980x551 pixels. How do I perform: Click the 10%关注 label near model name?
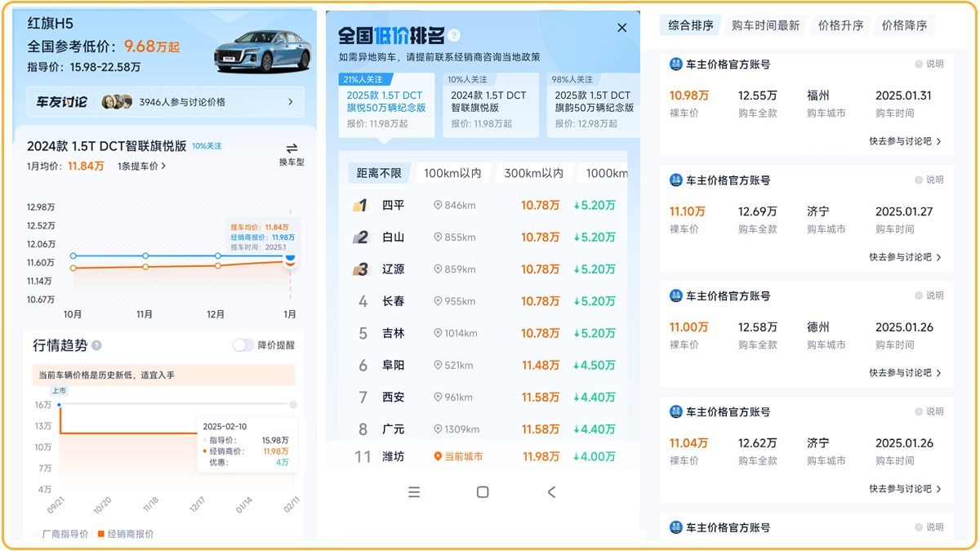click(207, 146)
